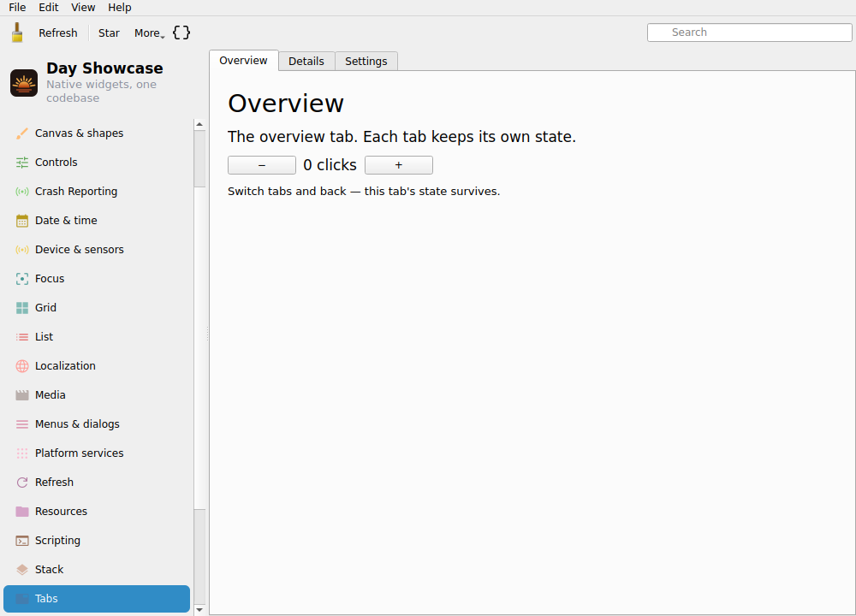Click the "0 clicks" counter label
Screen dimensions: 856x616
point(330,165)
